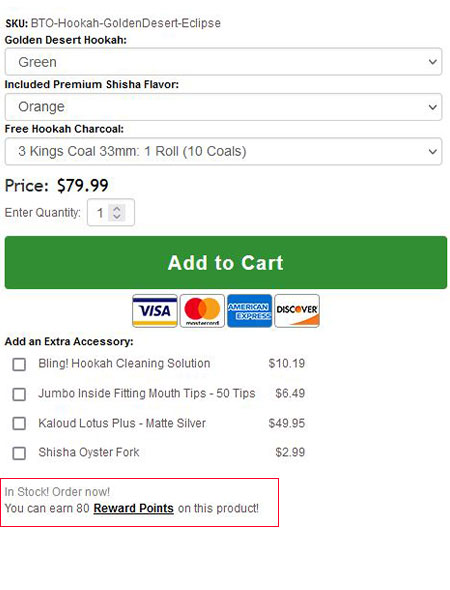The height and width of the screenshot is (590, 450).
Task: Focus the Enter Quantity input field
Action: (111, 213)
